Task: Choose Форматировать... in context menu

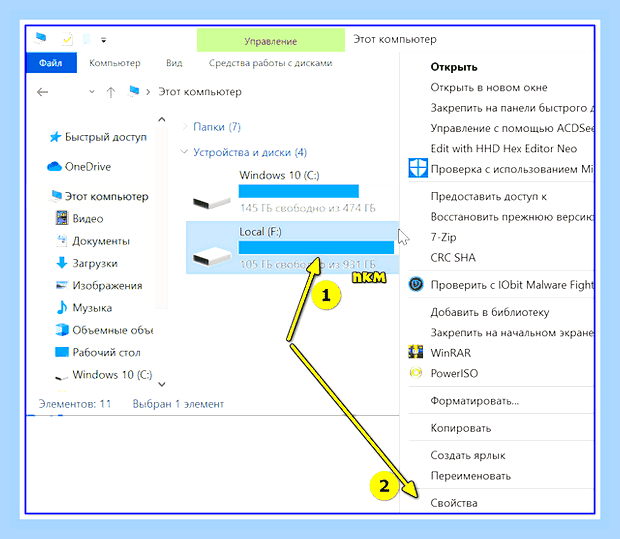Action: point(474,401)
